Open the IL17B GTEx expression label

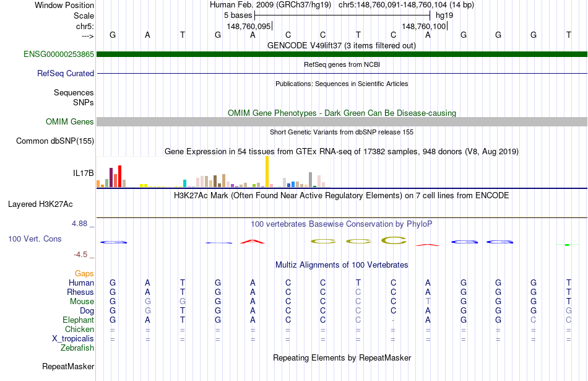pyautogui.click(x=84, y=173)
